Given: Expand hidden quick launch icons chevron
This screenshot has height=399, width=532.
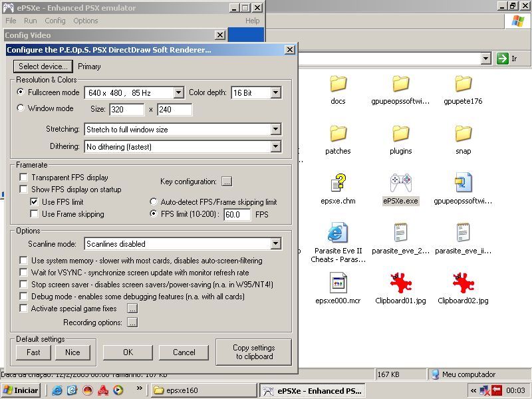Looking at the screenshot, I should [139, 388].
